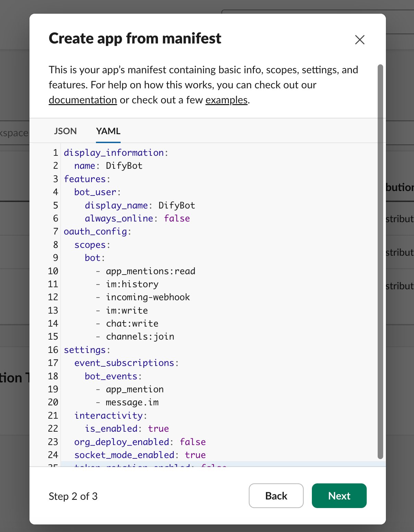Click the channels:join scope line
The height and width of the screenshot is (532, 414).
pos(139,337)
